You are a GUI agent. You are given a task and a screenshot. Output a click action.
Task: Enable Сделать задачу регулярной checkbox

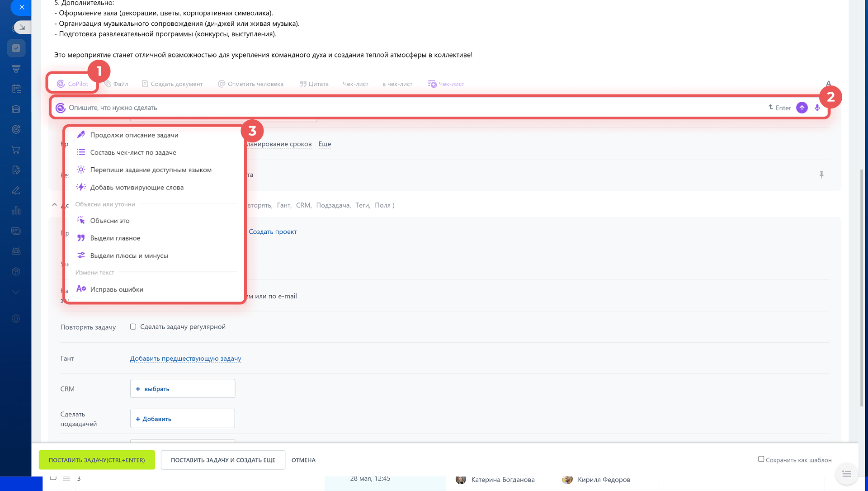(133, 326)
